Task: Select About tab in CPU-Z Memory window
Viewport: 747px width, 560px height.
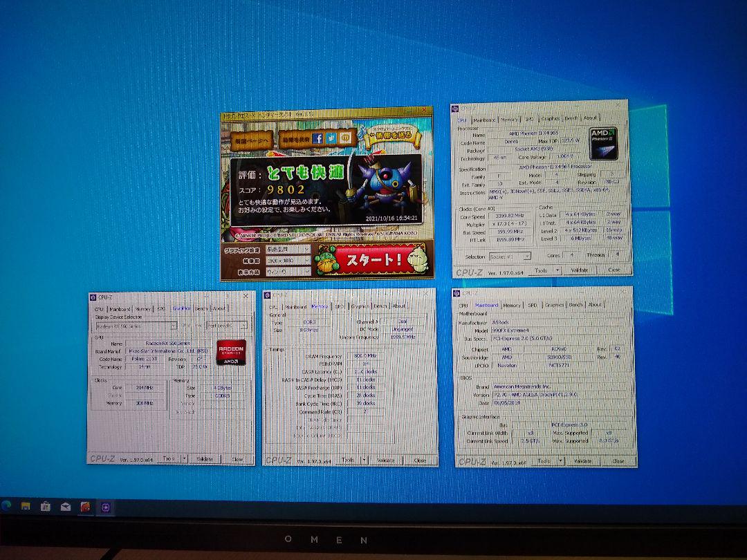Action: (x=399, y=306)
